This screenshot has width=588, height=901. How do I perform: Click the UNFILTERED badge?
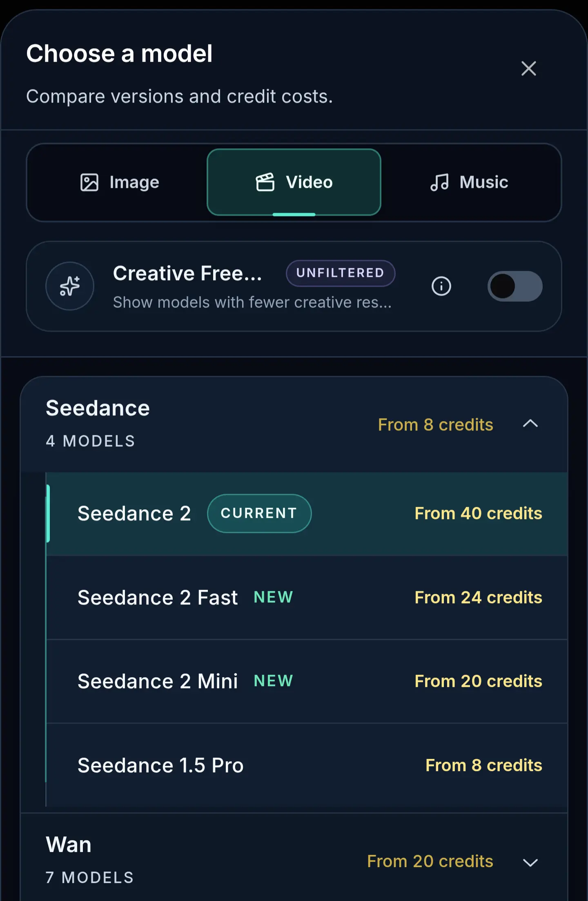pos(341,273)
